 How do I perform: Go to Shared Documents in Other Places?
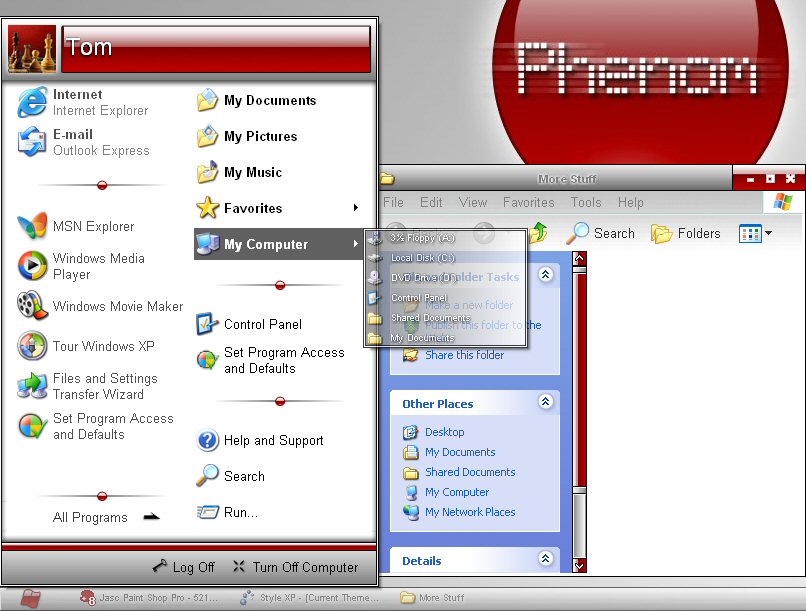[470, 472]
